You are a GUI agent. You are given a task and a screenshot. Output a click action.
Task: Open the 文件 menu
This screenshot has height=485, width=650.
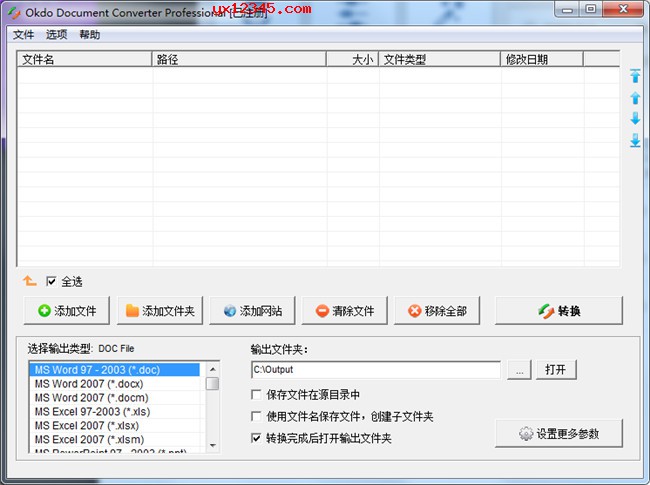(23, 34)
